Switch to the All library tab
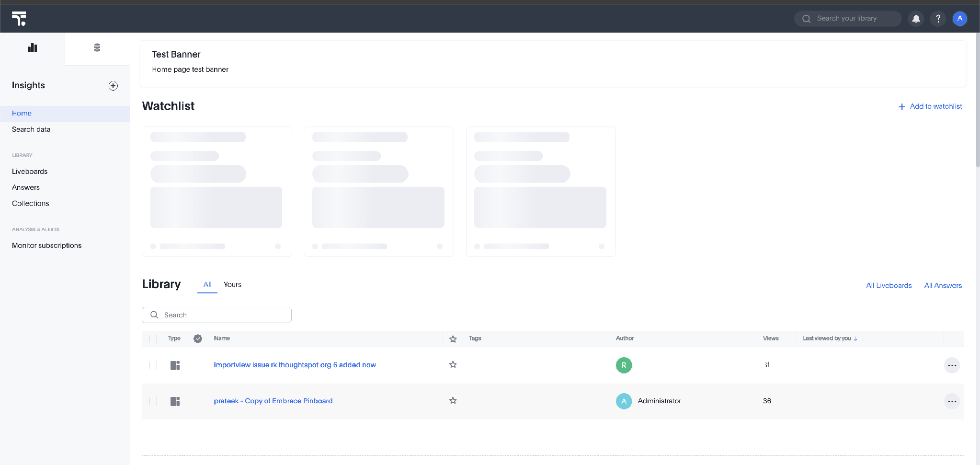980x465 pixels. click(207, 284)
